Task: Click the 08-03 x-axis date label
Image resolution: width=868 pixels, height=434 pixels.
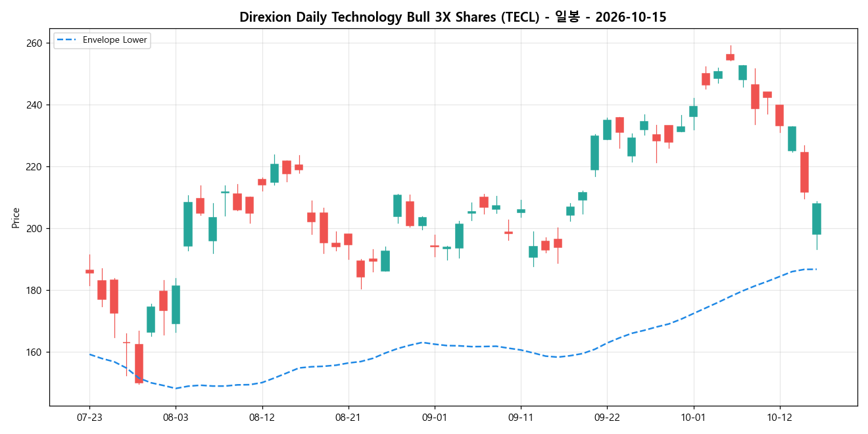Action: [176, 418]
